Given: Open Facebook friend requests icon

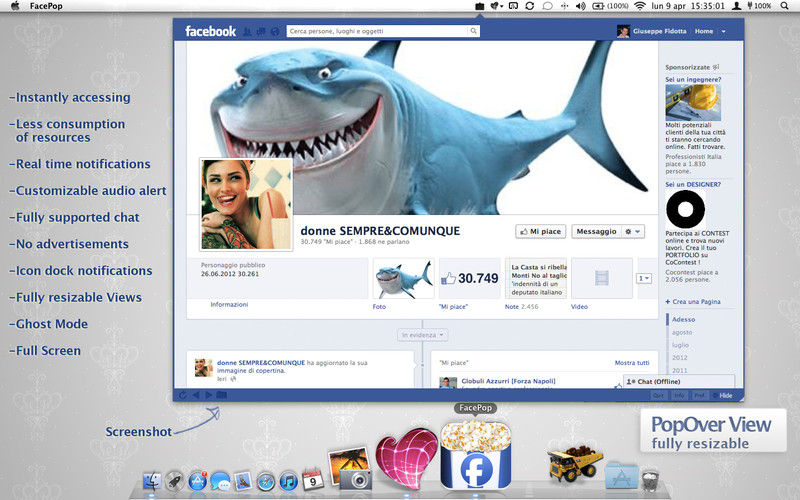Looking at the screenshot, I should [x=247, y=32].
